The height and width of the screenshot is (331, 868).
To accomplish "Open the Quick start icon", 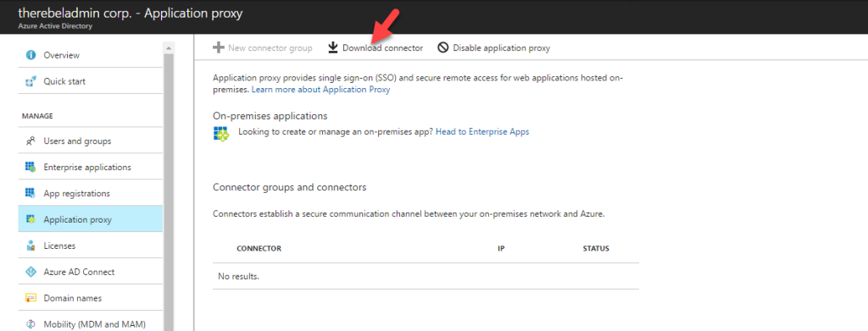I will coord(31,81).
